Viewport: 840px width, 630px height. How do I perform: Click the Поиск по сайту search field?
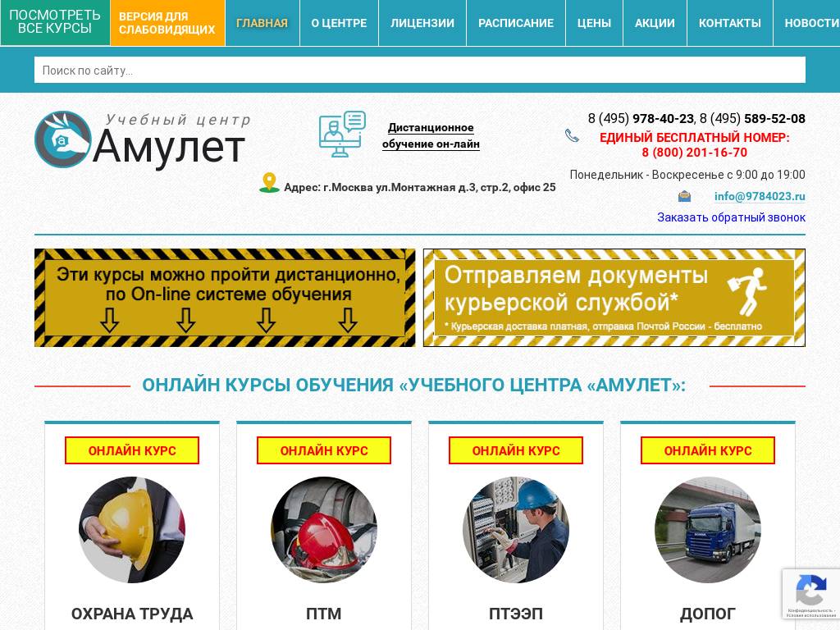click(x=420, y=71)
